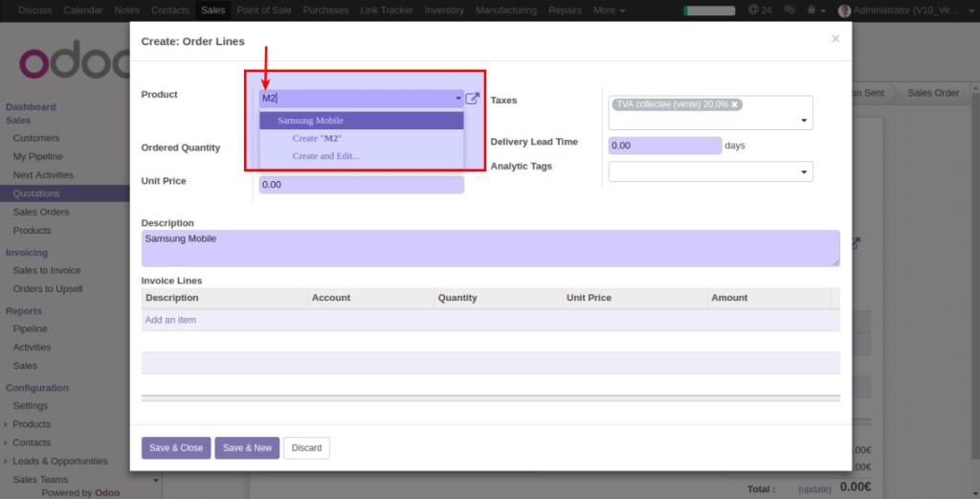The width and height of the screenshot is (980, 499).
Task: Close the Create Order Lines dialog
Action: (x=835, y=39)
